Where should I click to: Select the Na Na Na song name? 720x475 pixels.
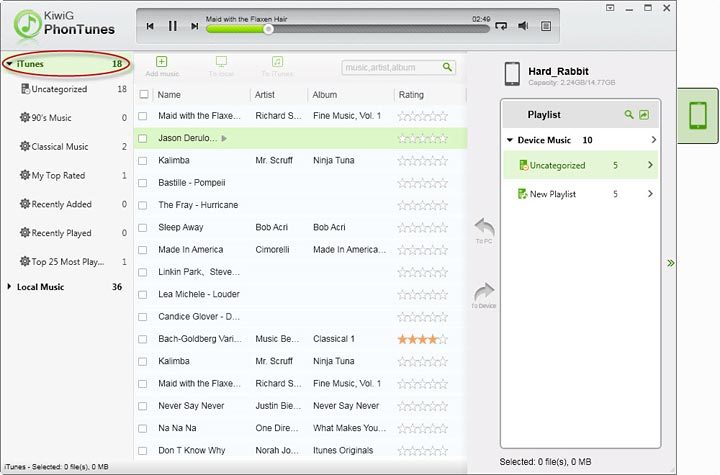pos(177,428)
